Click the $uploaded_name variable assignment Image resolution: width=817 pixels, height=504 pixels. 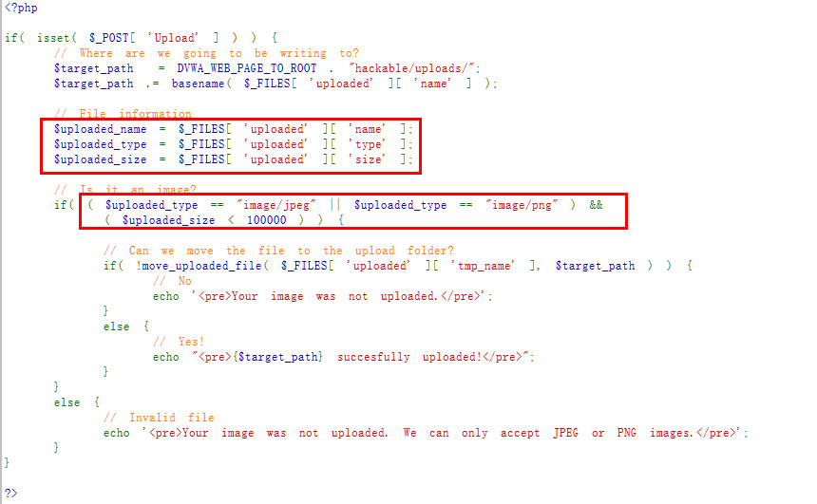tap(234, 129)
